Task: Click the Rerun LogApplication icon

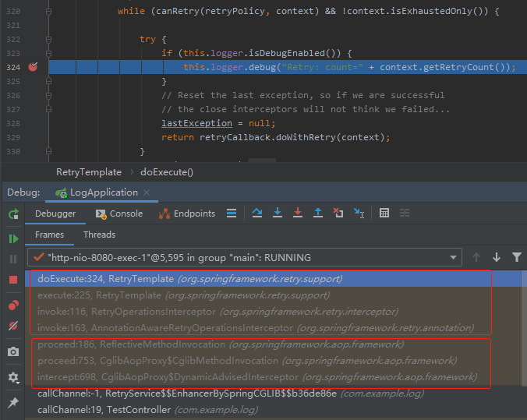Action: click(x=13, y=214)
